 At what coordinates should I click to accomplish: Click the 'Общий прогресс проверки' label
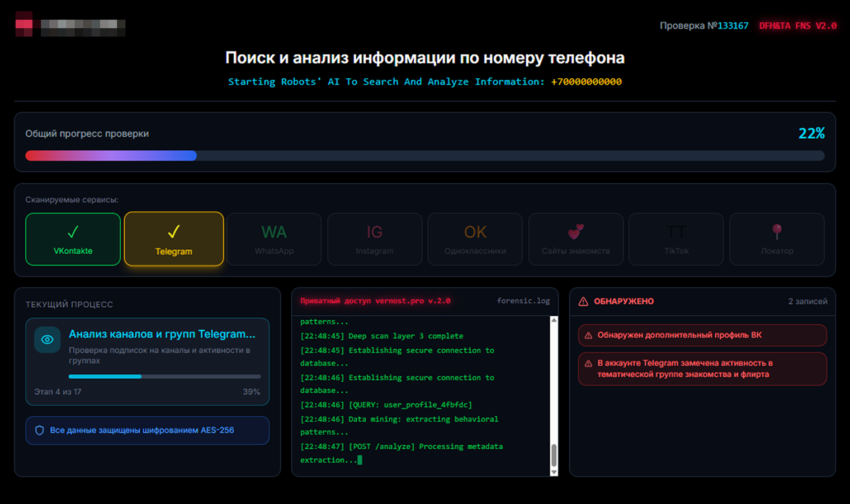point(87,134)
